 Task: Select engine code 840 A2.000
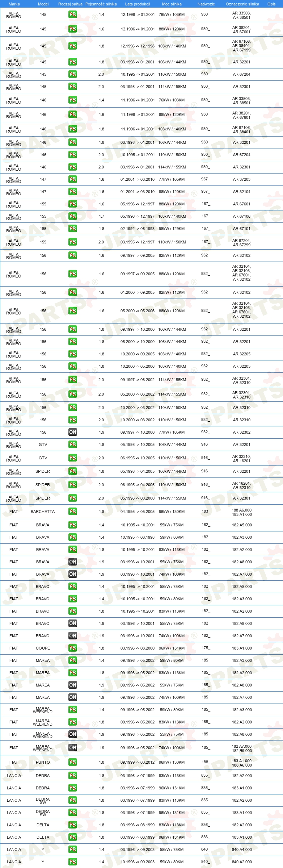[242, 862]
